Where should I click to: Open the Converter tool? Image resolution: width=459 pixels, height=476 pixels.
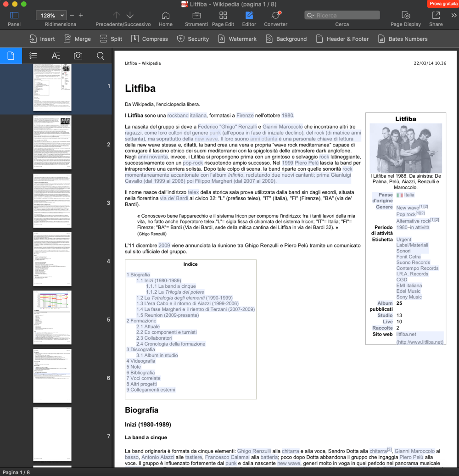pyautogui.click(x=275, y=16)
